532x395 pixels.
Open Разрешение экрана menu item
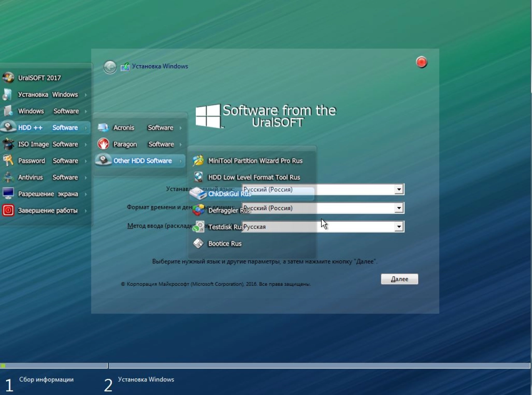point(46,194)
